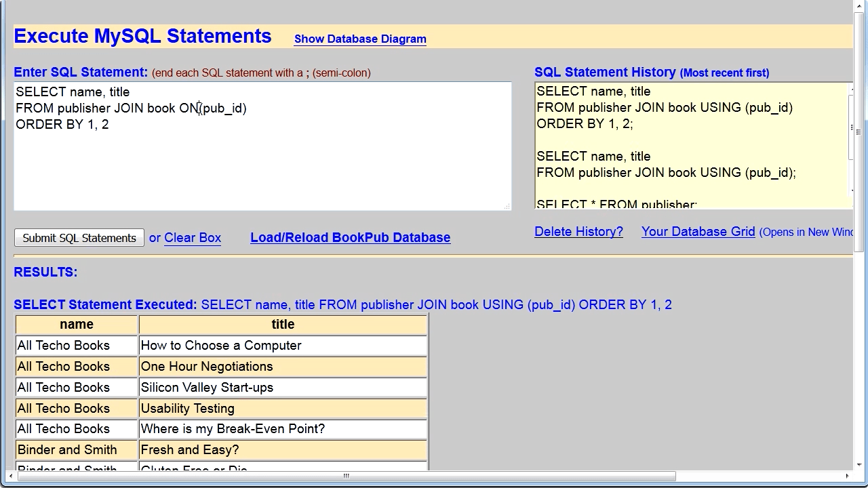Image resolution: width=868 pixels, height=488 pixels.
Task: Open Your Database Grid in new window
Action: point(698,232)
